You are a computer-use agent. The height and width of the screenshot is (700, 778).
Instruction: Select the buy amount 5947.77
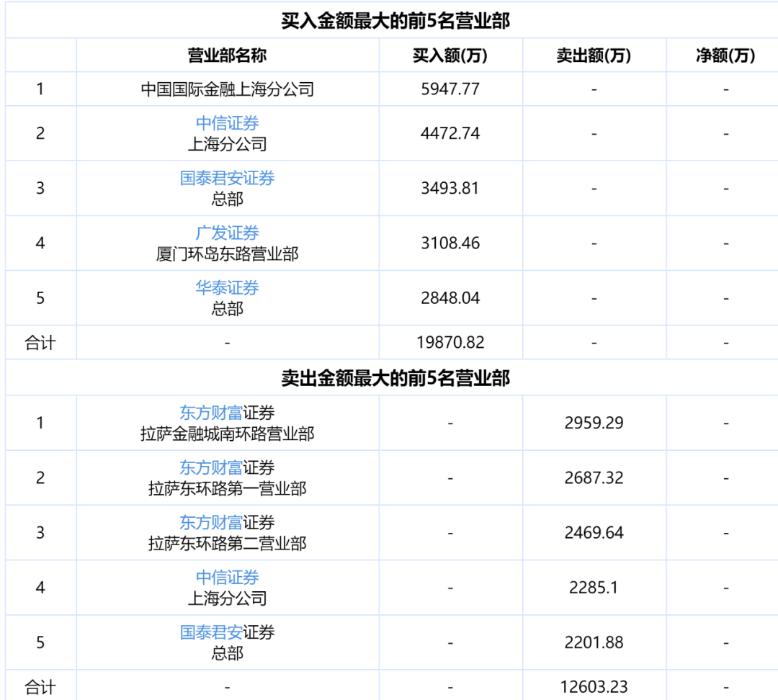450,89
